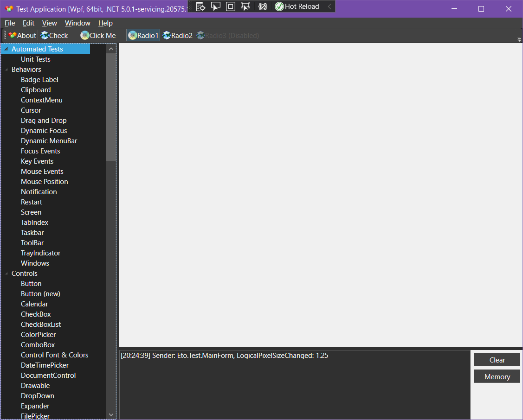Click the track focused element icon

coord(245,6)
